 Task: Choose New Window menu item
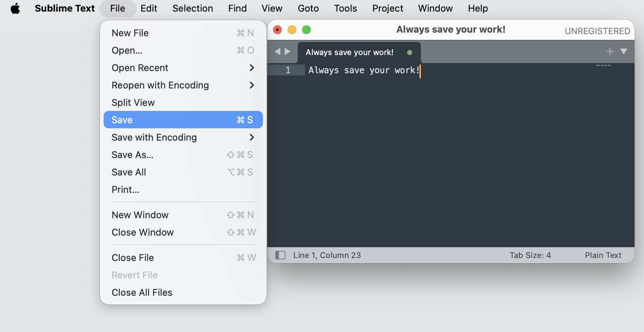[x=183, y=215]
